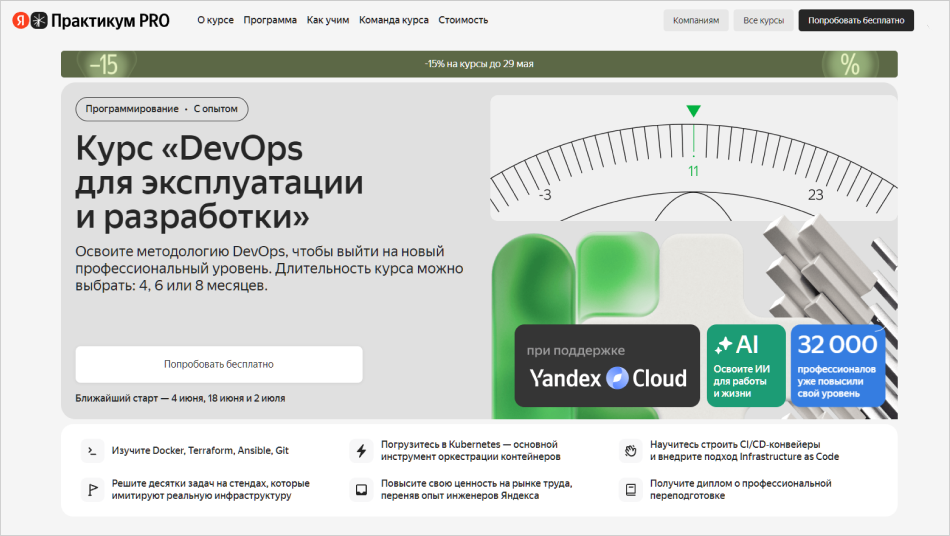950x536 pixels.
Task: Click the Практикум PRO title text
Action: [110, 21]
